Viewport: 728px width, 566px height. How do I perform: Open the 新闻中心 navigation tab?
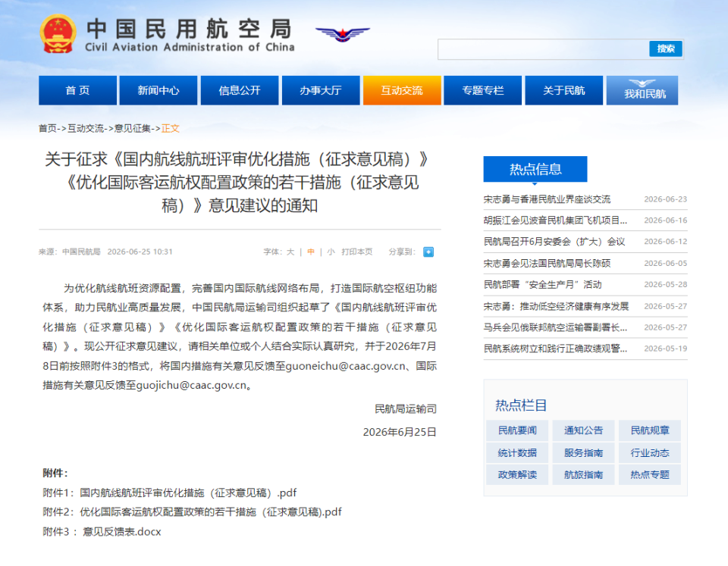tap(158, 90)
